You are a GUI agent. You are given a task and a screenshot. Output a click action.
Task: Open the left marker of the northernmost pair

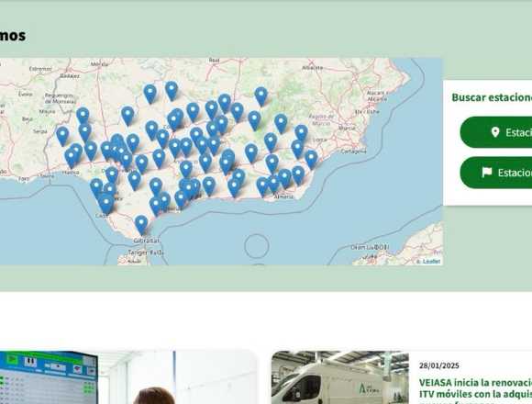(150, 94)
